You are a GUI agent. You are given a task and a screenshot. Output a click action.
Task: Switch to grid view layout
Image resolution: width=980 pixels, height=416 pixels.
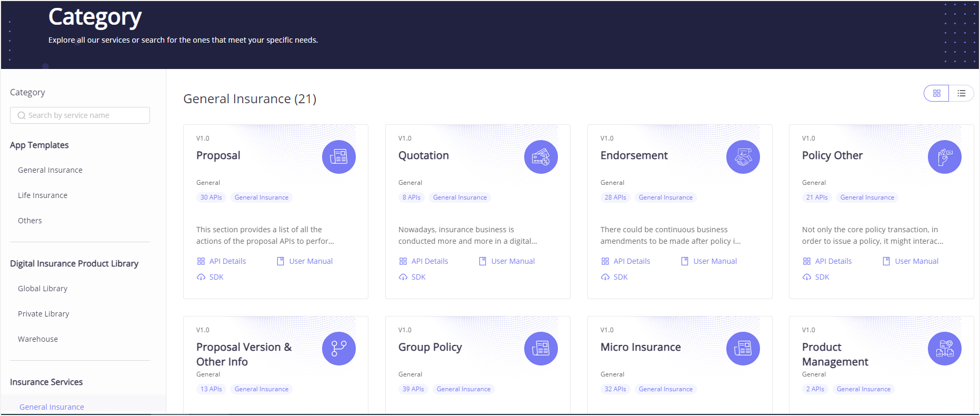[x=936, y=93]
